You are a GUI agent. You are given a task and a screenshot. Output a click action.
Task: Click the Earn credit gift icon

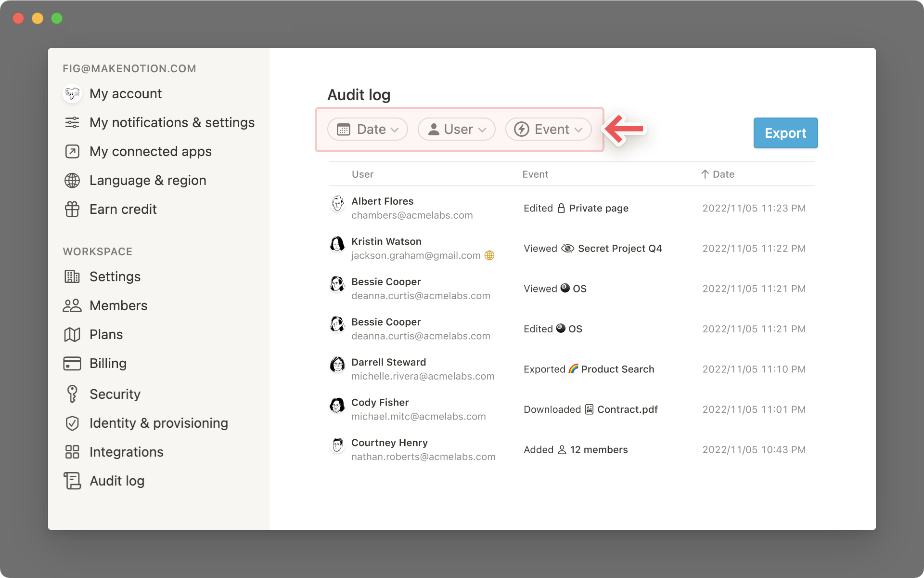[72, 209]
